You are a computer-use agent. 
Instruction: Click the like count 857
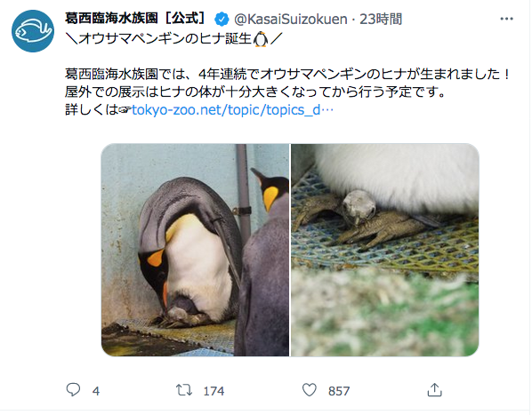(339, 391)
